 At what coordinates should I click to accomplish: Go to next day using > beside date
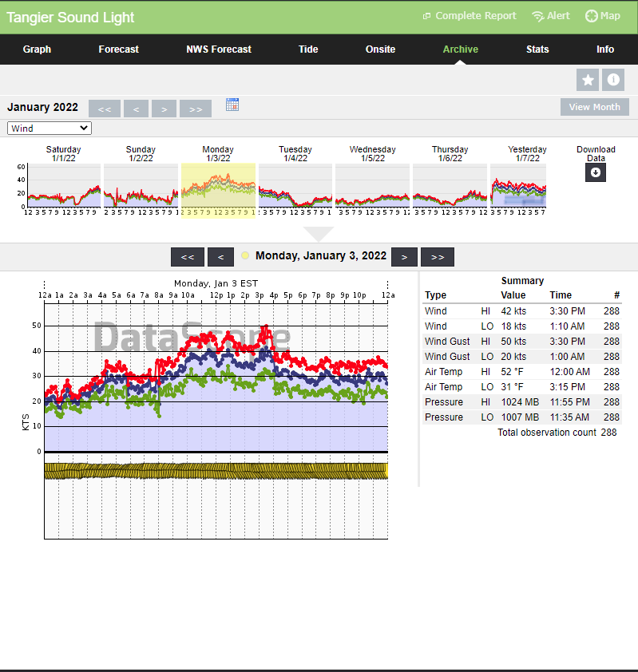404,257
